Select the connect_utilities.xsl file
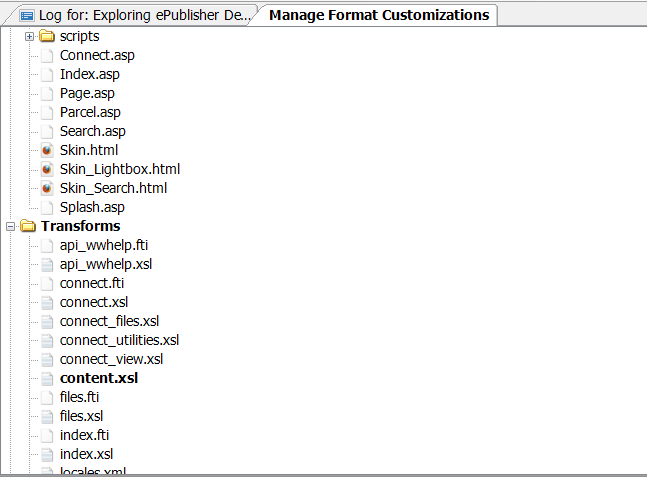Screen dimensions: 647x478 (119, 340)
